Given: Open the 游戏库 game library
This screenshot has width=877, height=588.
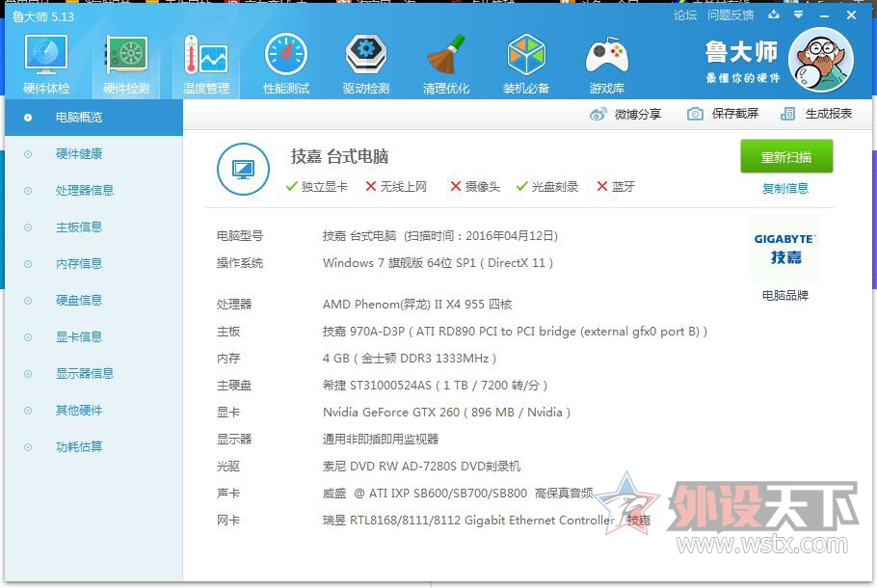Looking at the screenshot, I should 607,64.
